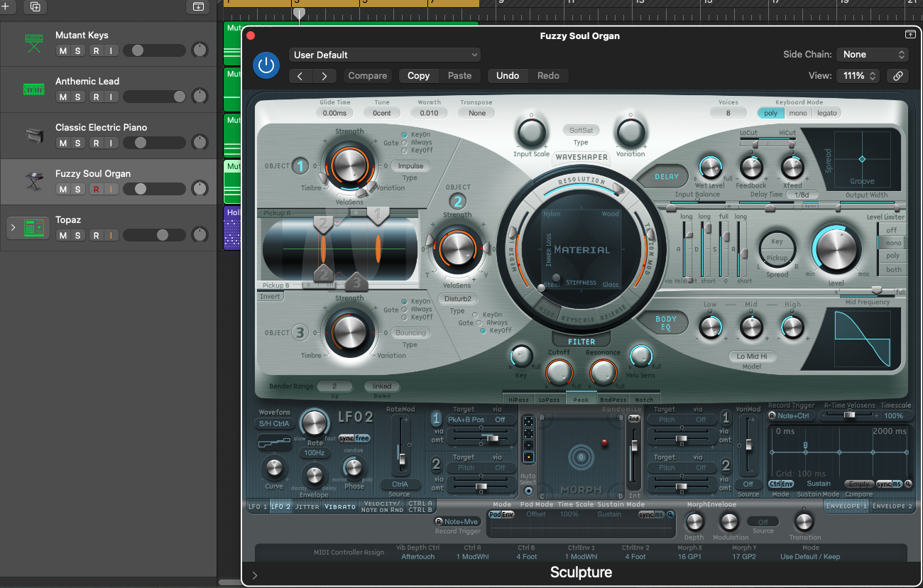Open the User Default preset dropdown

[x=385, y=55]
